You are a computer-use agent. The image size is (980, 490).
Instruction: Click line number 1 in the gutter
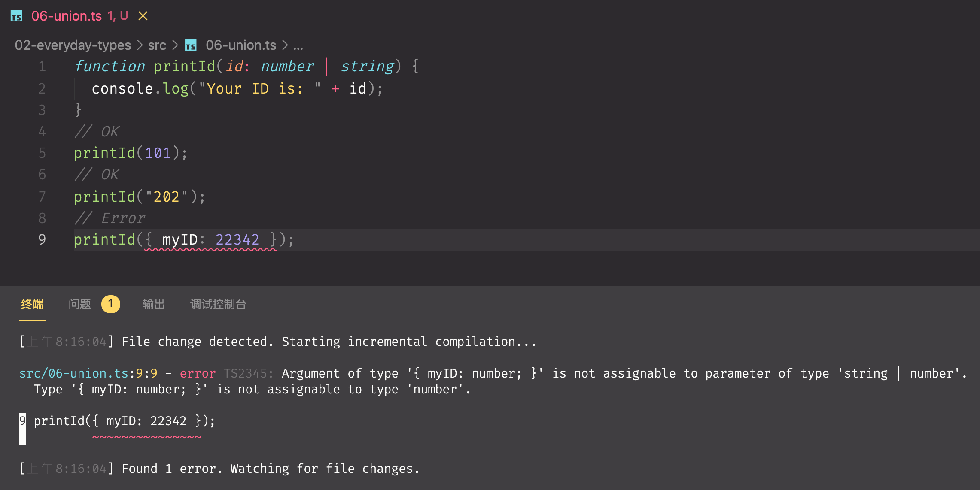click(42, 67)
